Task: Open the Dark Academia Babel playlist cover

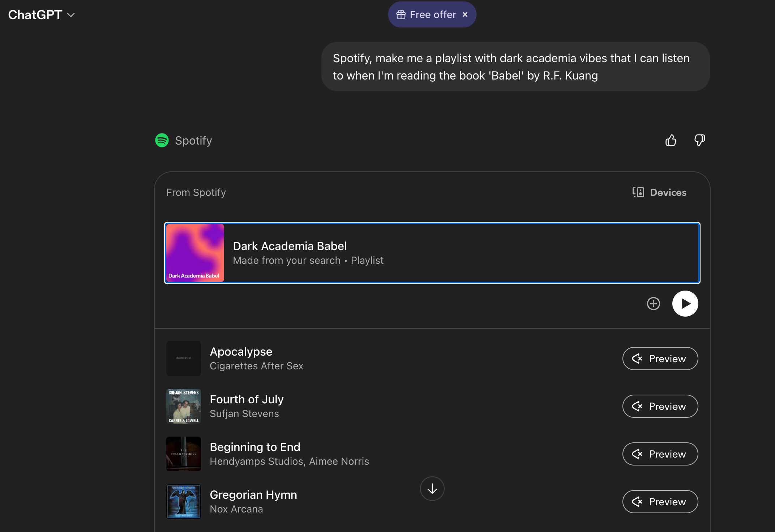Action: coord(195,253)
